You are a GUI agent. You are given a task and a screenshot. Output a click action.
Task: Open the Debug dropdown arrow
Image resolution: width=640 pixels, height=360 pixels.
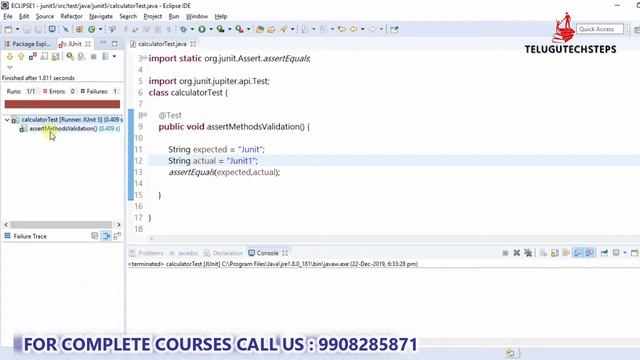192,29
